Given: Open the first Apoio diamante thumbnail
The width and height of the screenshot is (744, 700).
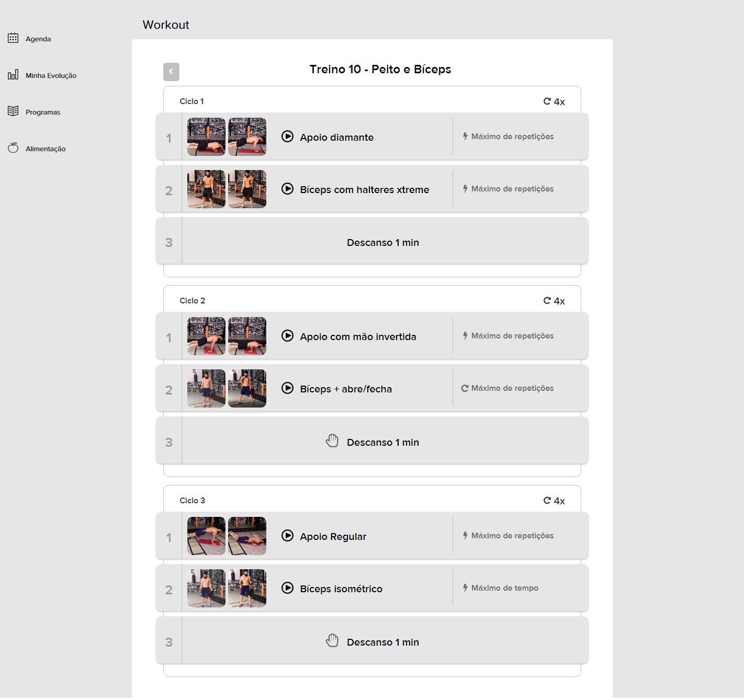Looking at the screenshot, I should (206, 137).
